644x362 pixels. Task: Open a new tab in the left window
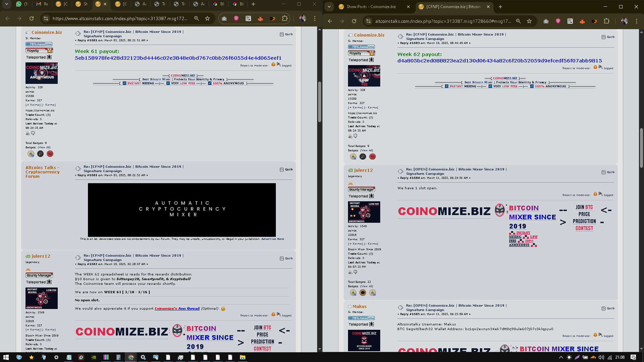tap(253, 4)
